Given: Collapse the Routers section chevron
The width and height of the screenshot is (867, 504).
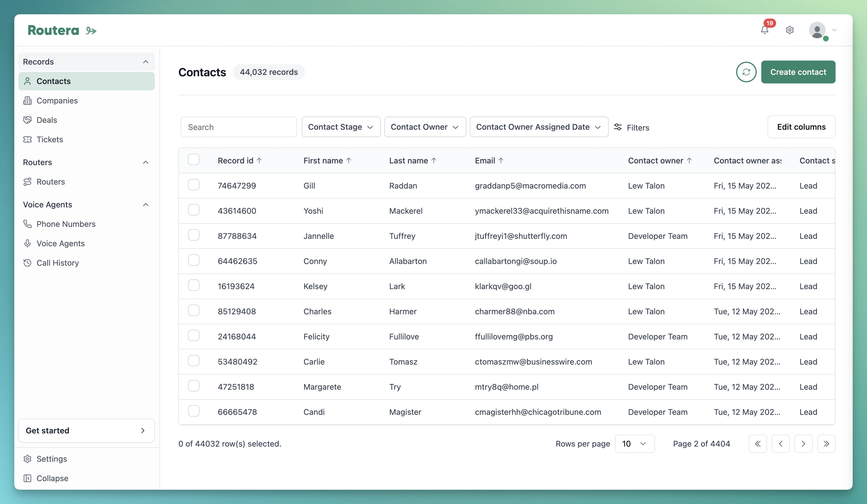Looking at the screenshot, I should pos(145,162).
